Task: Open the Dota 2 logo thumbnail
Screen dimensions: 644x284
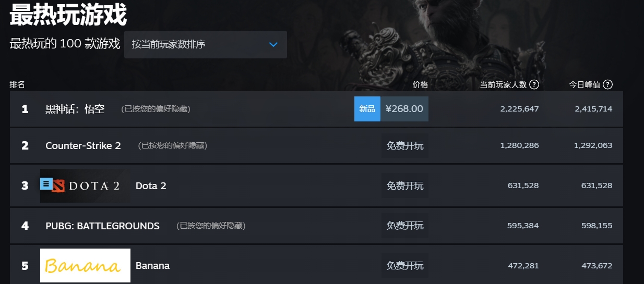Action: pyautogui.click(x=85, y=186)
